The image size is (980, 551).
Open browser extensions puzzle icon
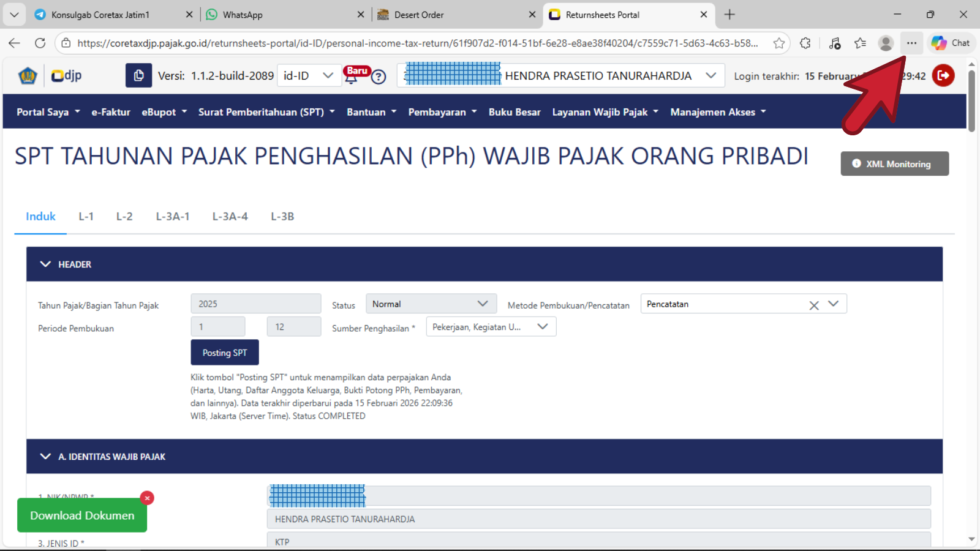pos(805,43)
